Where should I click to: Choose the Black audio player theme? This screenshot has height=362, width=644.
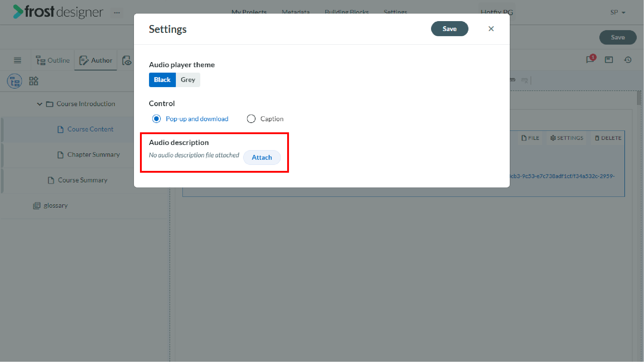click(x=162, y=80)
